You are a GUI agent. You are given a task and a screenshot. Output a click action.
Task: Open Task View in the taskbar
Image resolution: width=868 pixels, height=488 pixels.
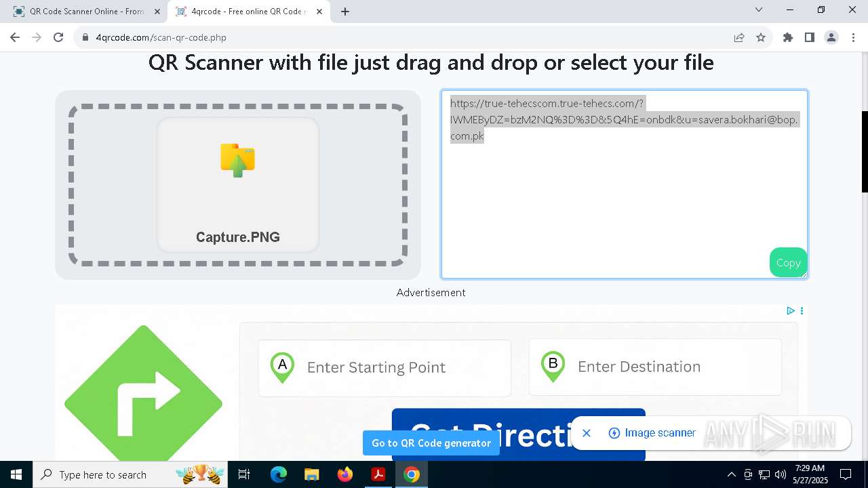coord(245,474)
